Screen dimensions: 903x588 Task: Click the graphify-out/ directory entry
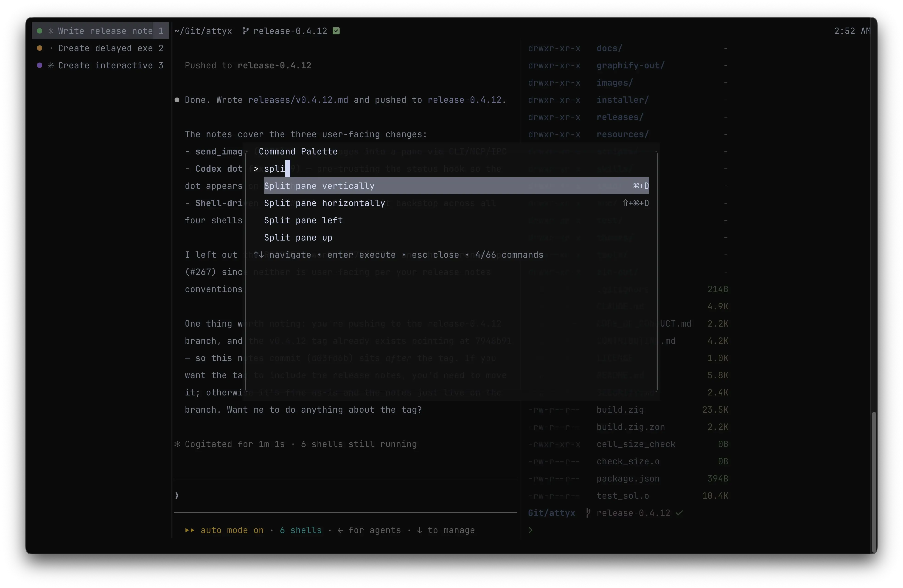630,65
